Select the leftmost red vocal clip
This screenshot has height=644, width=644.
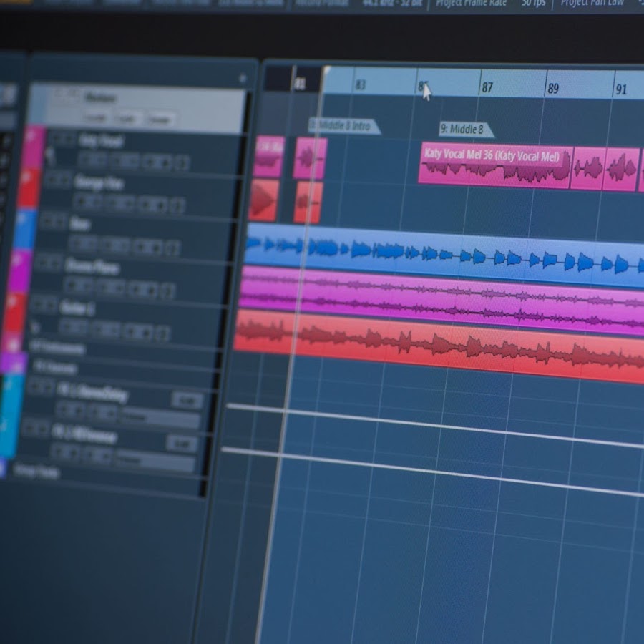[264, 200]
